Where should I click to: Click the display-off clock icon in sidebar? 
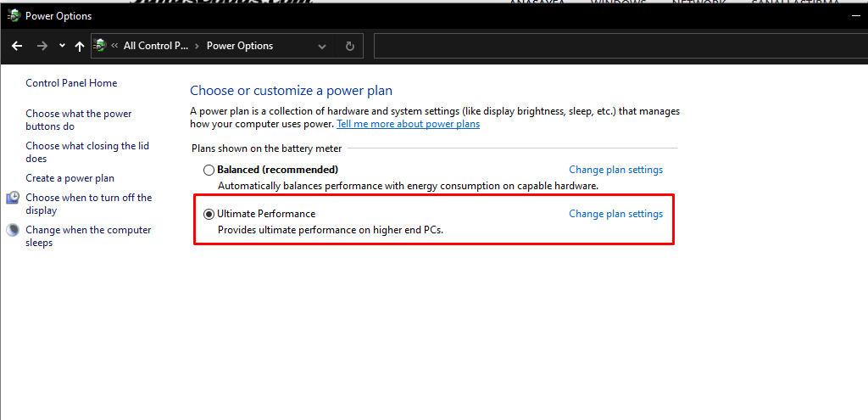(13, 199)
